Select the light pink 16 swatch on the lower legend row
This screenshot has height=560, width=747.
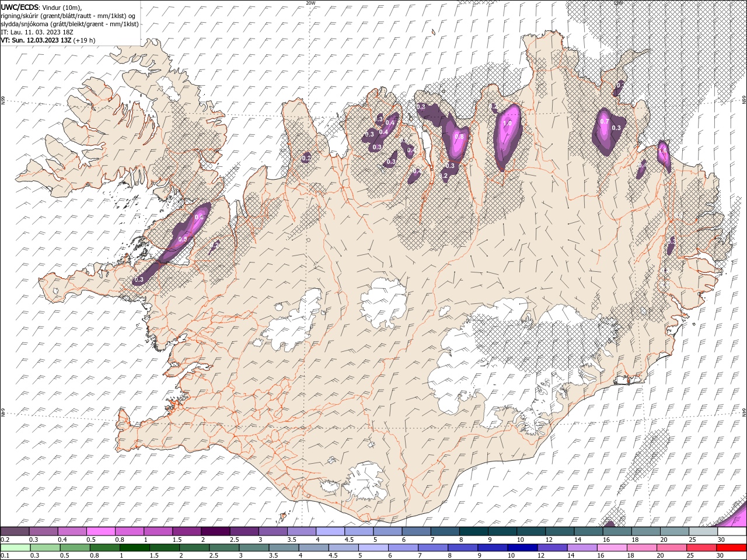pos(611,548)
